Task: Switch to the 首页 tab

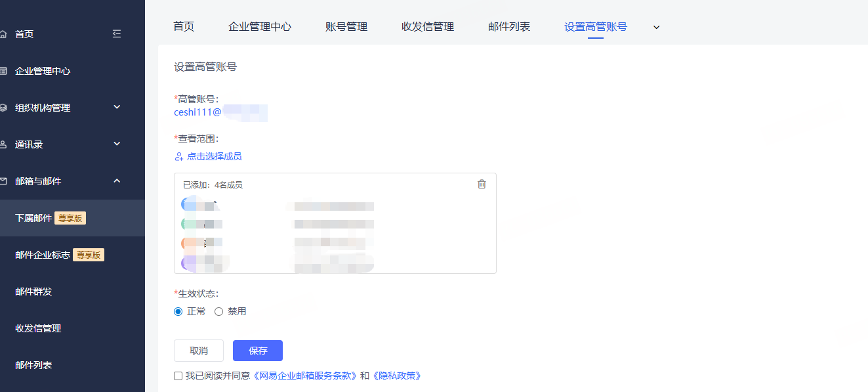Action: tap(184, 27)
